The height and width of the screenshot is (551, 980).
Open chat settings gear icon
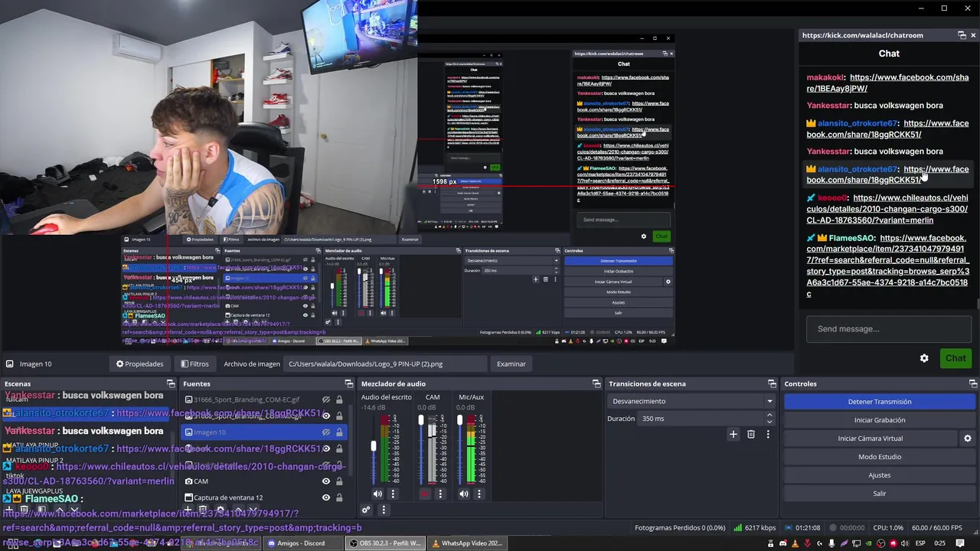coord(924,358)
